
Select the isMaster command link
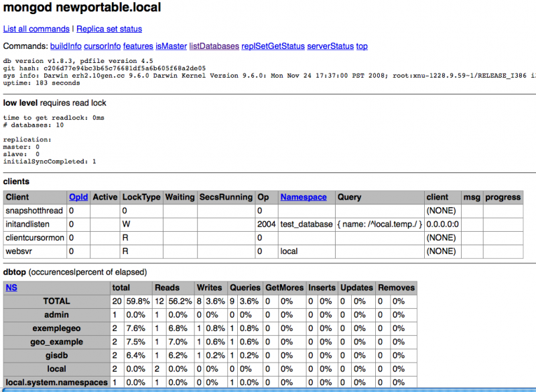(x=170, y=46)
